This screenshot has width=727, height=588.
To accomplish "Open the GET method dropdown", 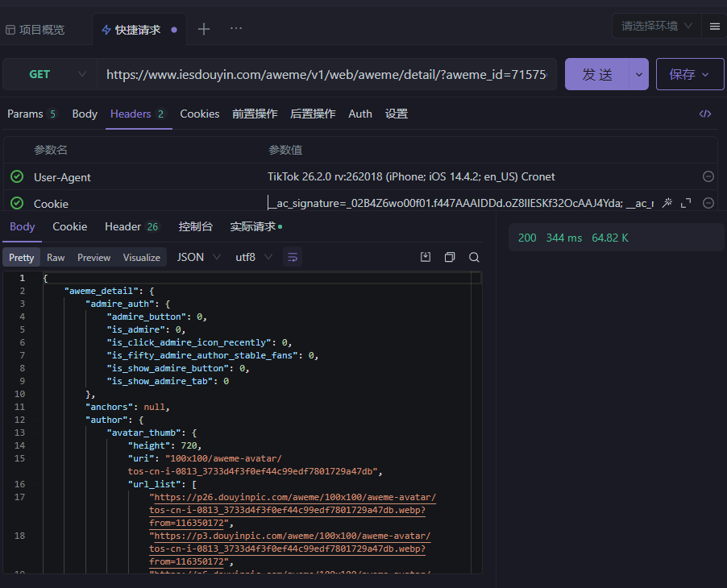I will (50, 74).
